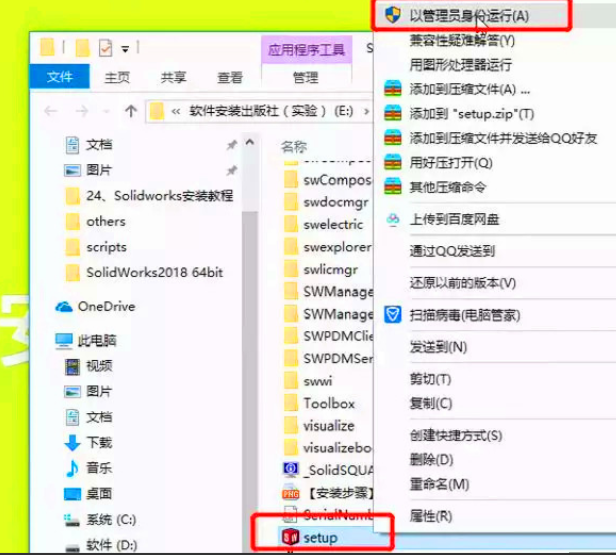
Task: Open the quick access toolbar dropdown arrow
Action: click(x=125, y=49)
